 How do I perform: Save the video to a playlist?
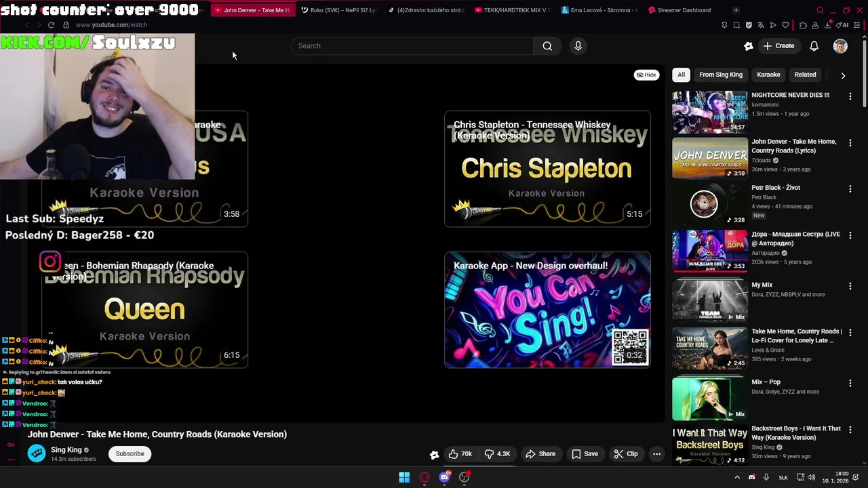tap(585, 454)
